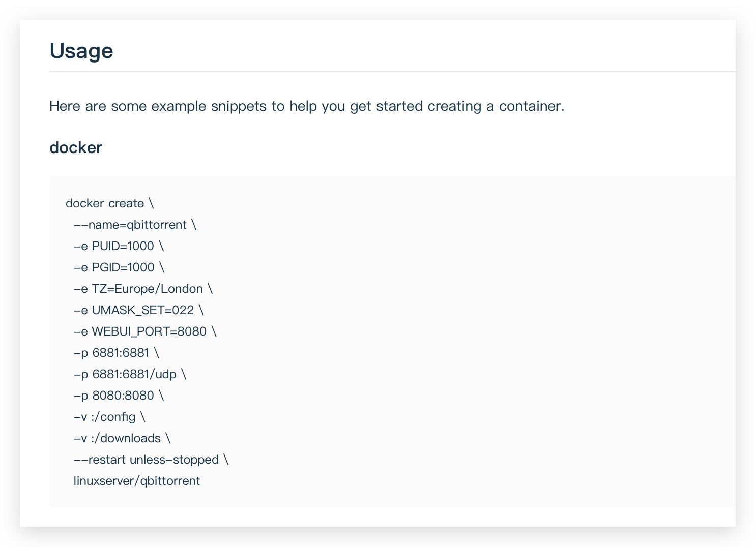Click the TZ=Europe/London line

pos(143,289)
